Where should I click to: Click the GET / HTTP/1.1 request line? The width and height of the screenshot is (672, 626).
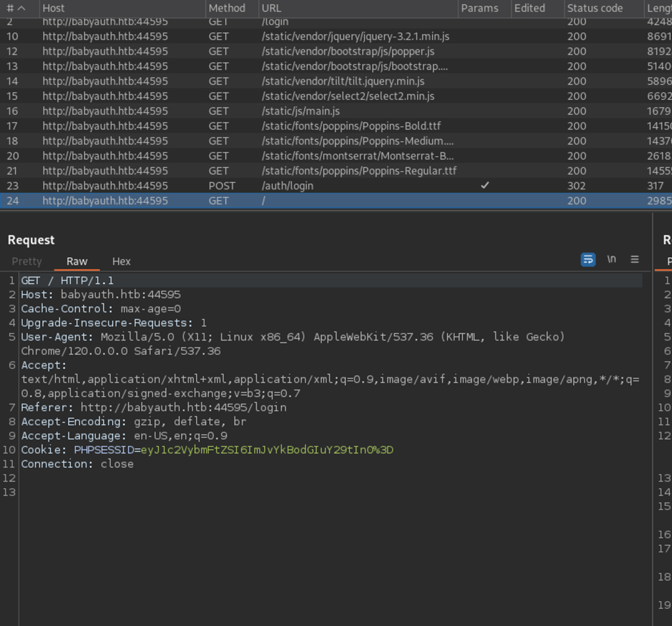tap(68, 280)
